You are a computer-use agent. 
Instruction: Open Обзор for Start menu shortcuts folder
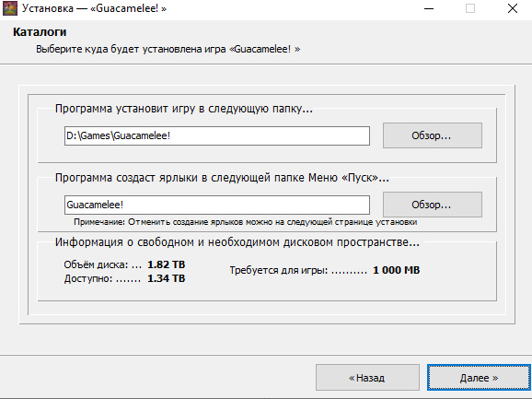pyautogui.click(x=433, y=205)
